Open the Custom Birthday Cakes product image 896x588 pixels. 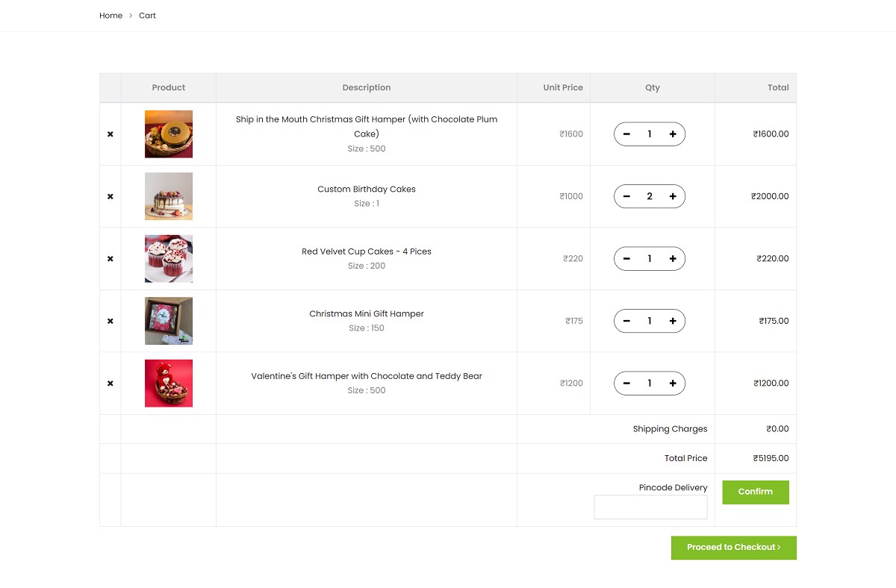tap(168, 196)
